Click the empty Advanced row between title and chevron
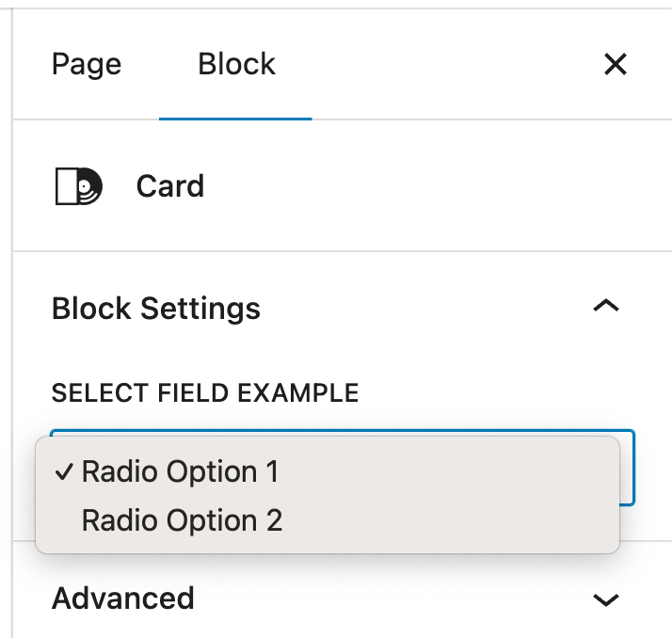Viewport: 672px width, 638px height. (395, 598)
